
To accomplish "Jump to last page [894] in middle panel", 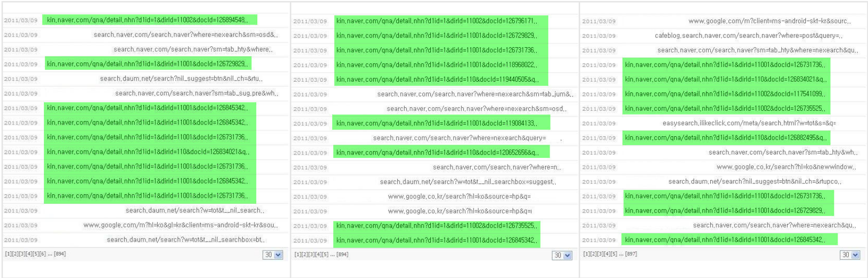I will [343, 254].
